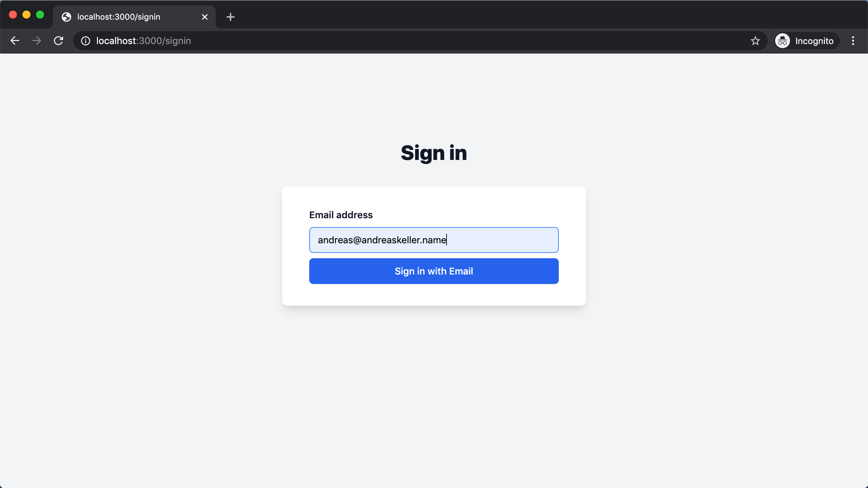Click the Email address label above input
Screen dimensions: 868x488
click(341, 215)
